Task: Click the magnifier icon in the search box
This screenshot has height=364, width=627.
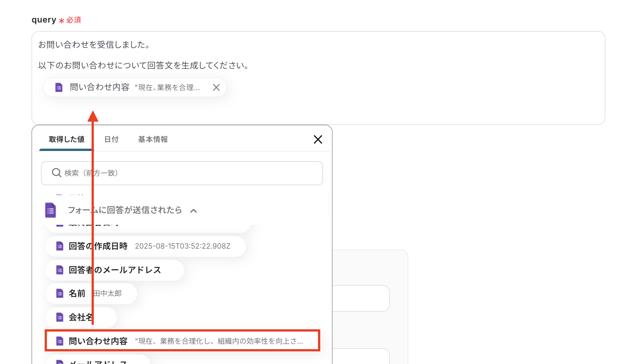Action: click(56, 173)
